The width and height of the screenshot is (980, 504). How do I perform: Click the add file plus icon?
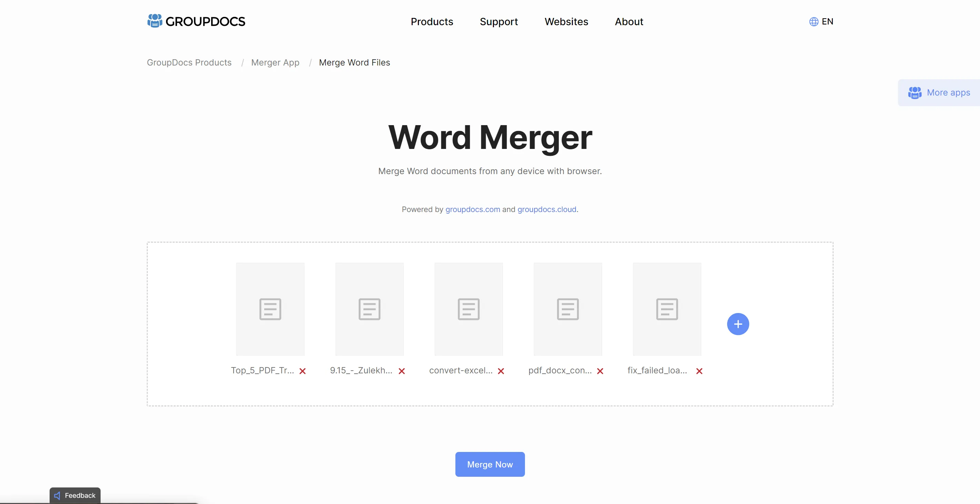738,324
